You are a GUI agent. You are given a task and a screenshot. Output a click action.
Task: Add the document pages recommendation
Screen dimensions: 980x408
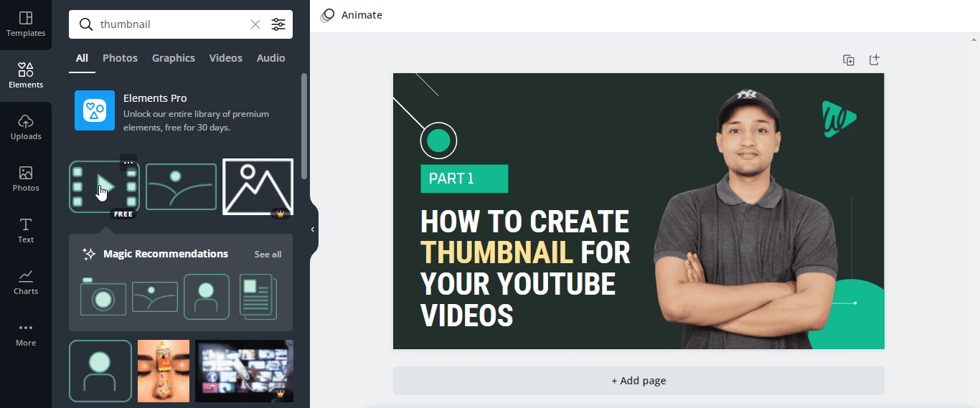(258, 297)
